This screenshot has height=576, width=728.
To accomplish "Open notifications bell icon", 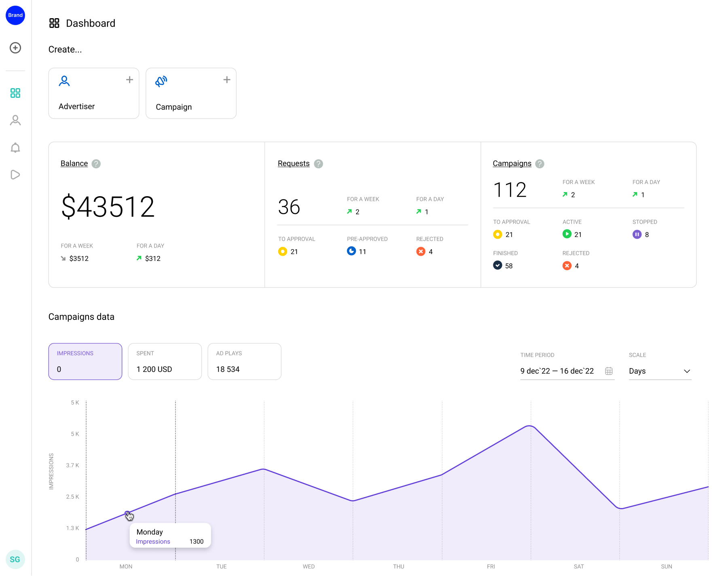I will [15, 148].
